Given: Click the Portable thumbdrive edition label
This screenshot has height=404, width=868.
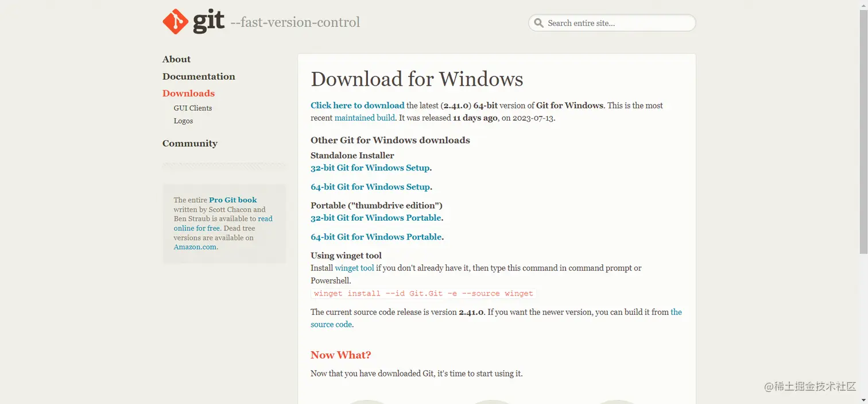Looking at the screenshot, I should point(377,205).
